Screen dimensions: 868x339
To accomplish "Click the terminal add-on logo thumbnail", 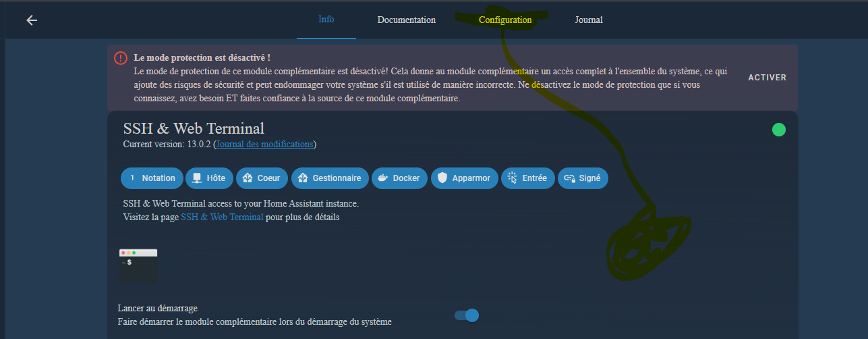I will click(x=138, y=265).
